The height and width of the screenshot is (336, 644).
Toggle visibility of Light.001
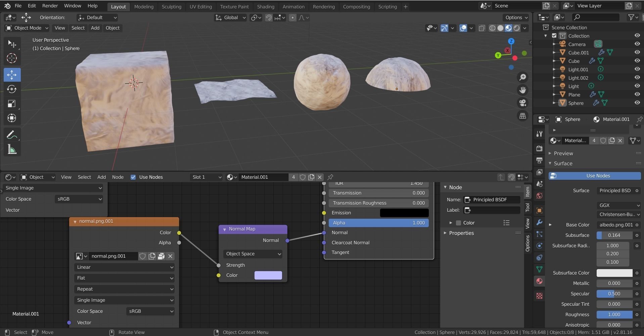637,69
